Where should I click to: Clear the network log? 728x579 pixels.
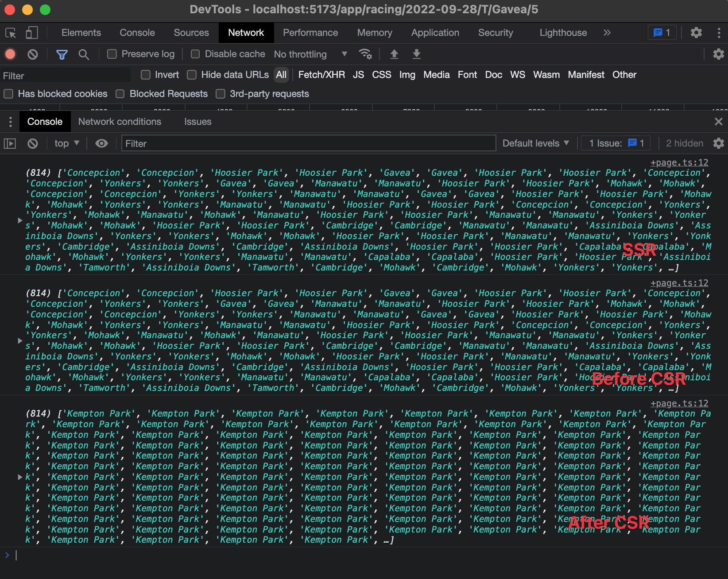[33, 54]
